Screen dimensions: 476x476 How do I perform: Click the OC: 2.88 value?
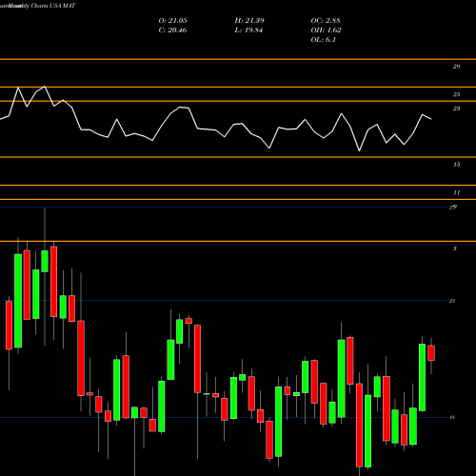(326, 21)
